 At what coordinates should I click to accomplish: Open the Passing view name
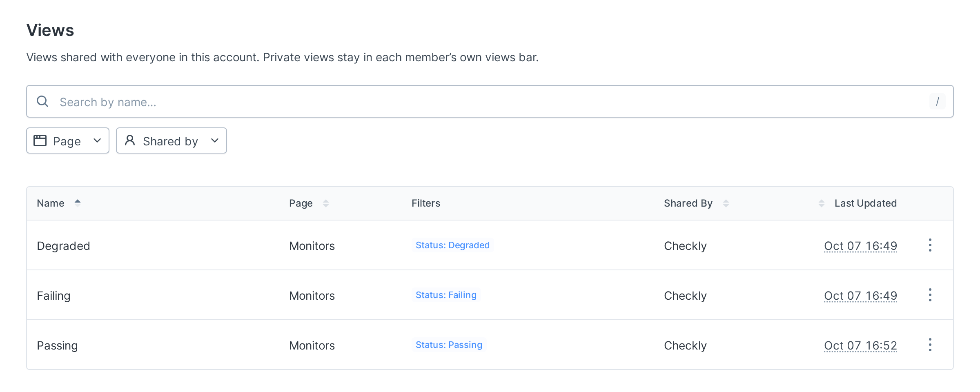[x=57, y=345]
